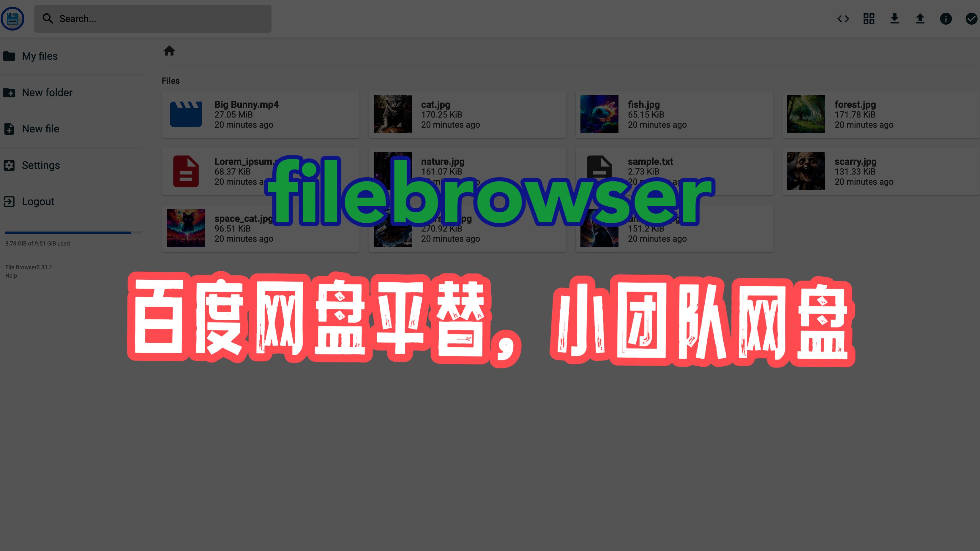The height and width of the screenshot is (551, 980).
Task: Open the info panel icon
Action: pos(946,18)
